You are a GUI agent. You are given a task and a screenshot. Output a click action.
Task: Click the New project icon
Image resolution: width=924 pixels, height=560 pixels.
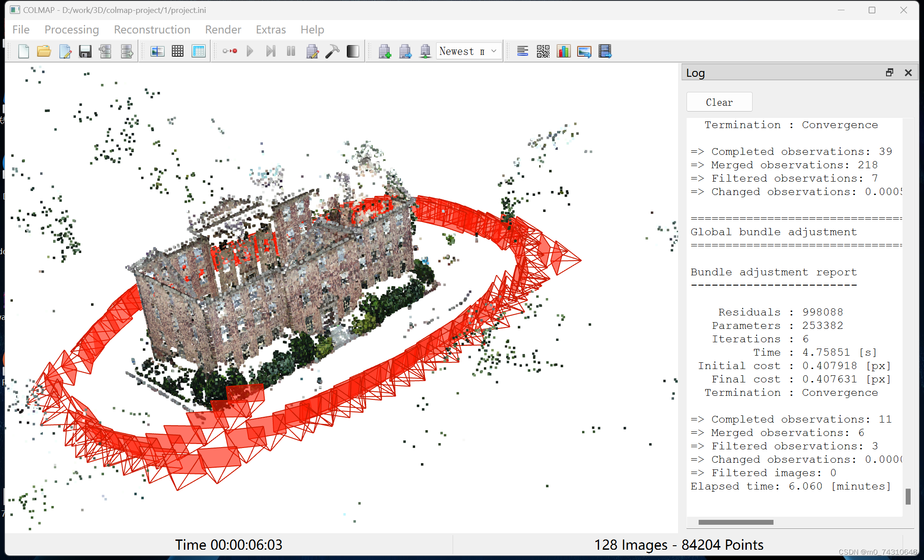(x=24, y=51)
